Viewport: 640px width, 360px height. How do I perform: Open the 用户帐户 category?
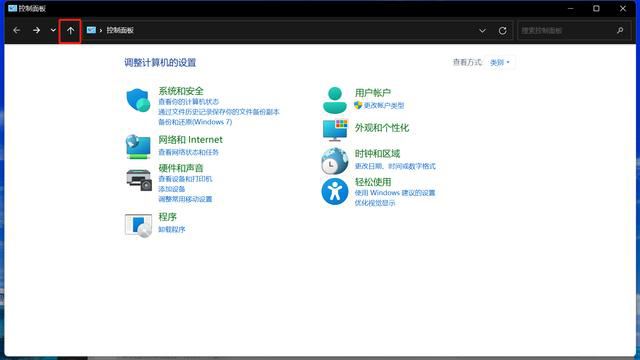(373, 93)
